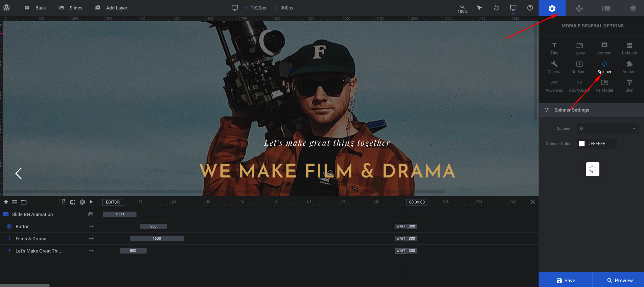Switch to the layer options tab
The height and width of the screenshot is (287, 644).
pos(633,8)
